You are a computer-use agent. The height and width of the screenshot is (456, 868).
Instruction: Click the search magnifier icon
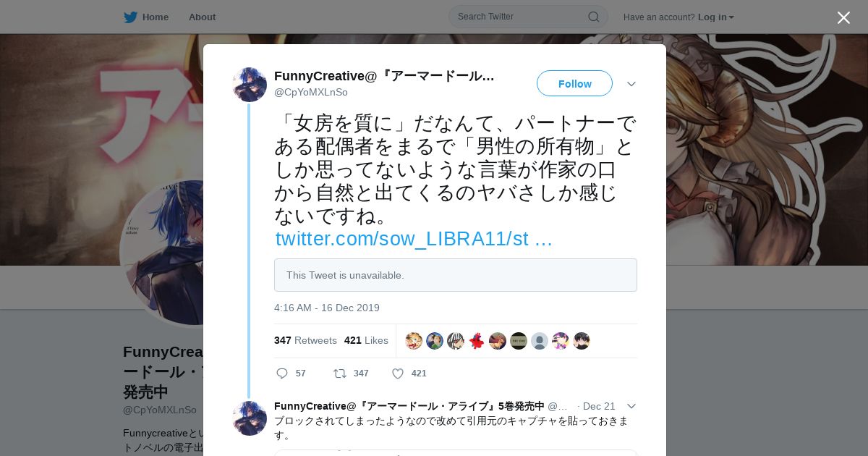[593, 17]
